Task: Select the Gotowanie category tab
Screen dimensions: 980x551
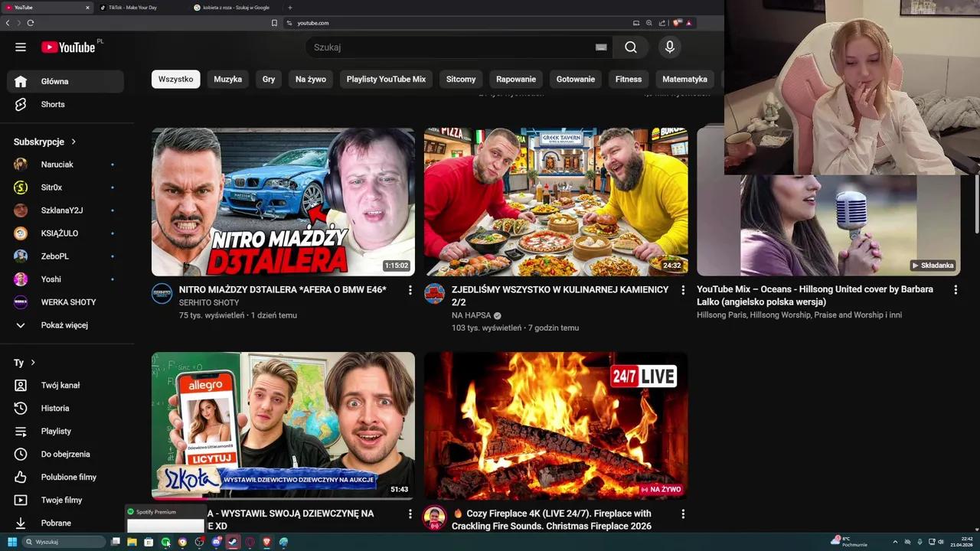Action: pyautogui.click(x=575, y=79)
